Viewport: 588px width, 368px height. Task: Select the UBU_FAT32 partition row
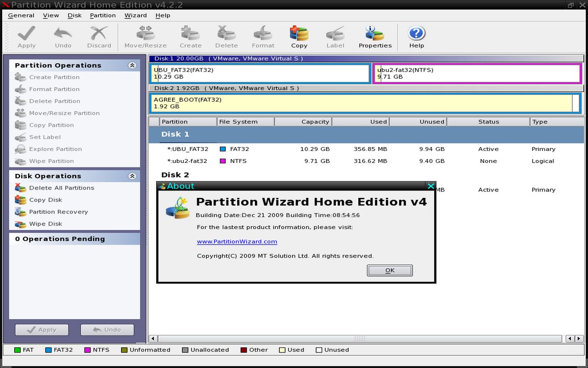(x=187, y=149)
